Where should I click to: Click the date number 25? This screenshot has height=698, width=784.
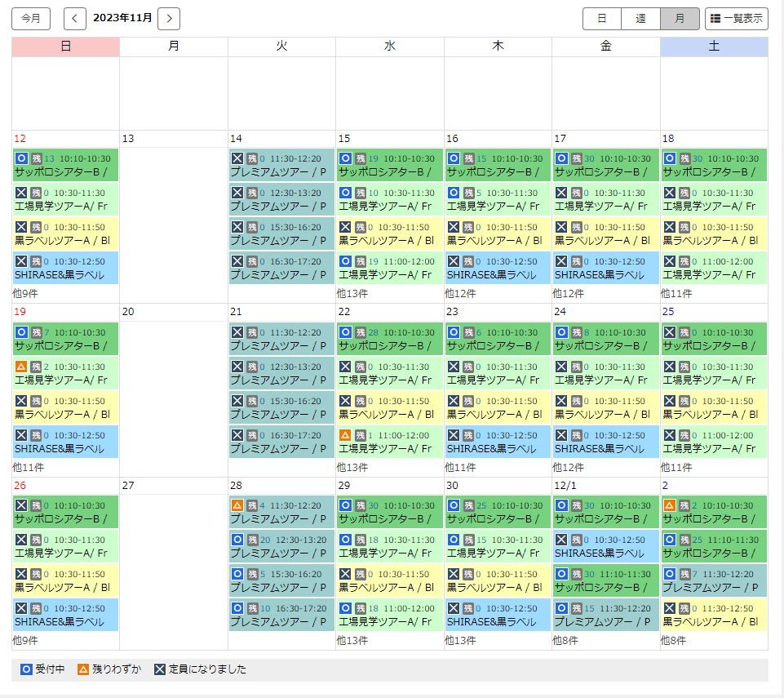pyautogui.click(x=668, y=312)
